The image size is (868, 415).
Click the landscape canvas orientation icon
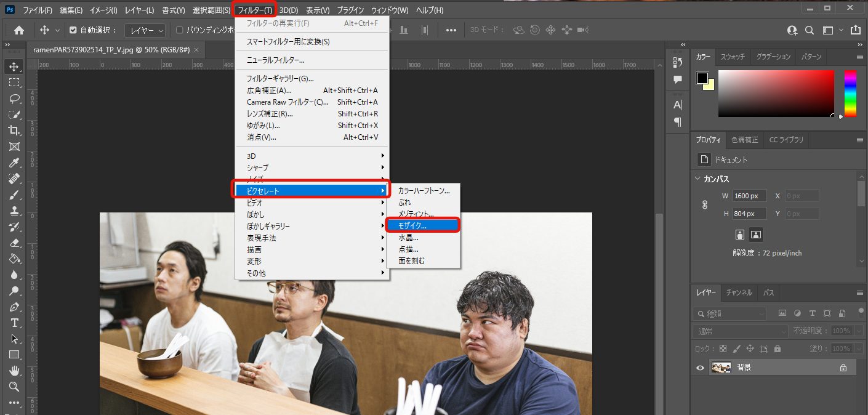pos(756,235)
